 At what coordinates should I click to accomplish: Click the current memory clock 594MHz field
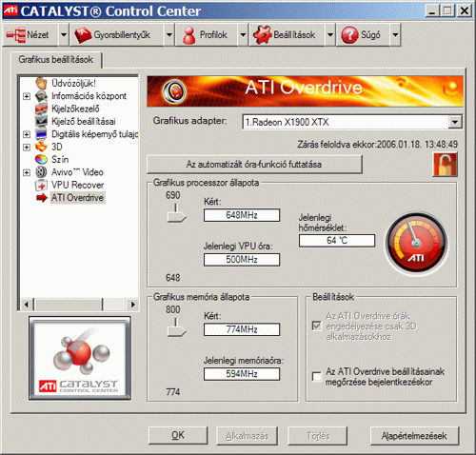coord(242,374)
